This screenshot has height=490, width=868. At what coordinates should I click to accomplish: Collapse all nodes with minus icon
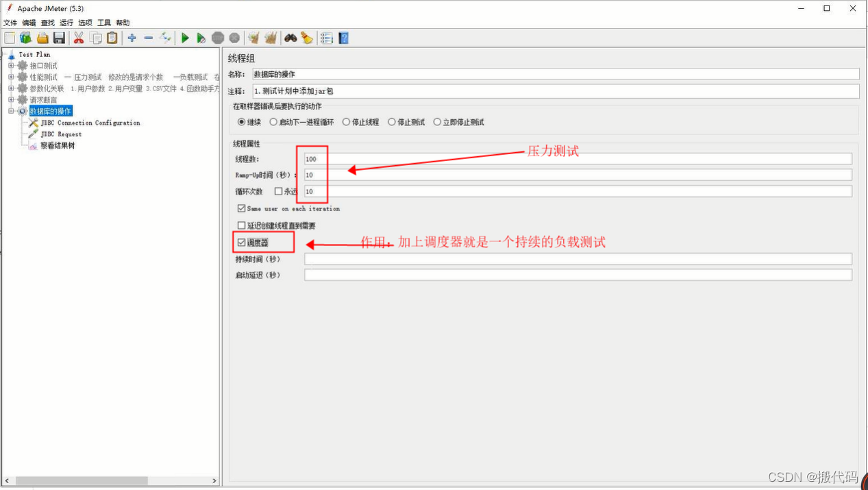click(149, 38)
